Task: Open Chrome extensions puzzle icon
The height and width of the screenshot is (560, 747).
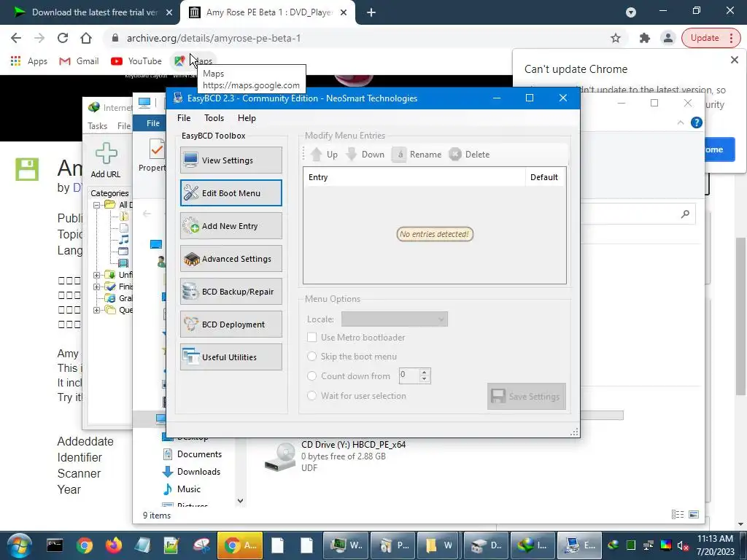Action: [x=645, y=38]
